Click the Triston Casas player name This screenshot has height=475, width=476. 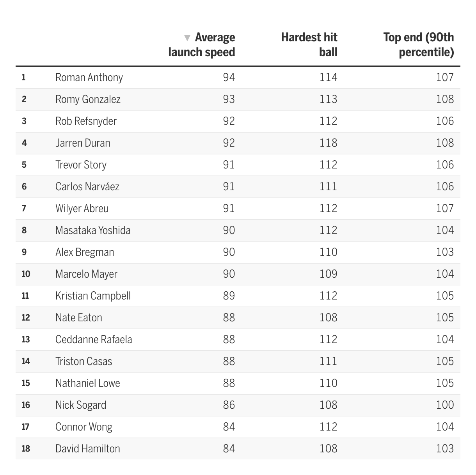[x=83, y=361]
